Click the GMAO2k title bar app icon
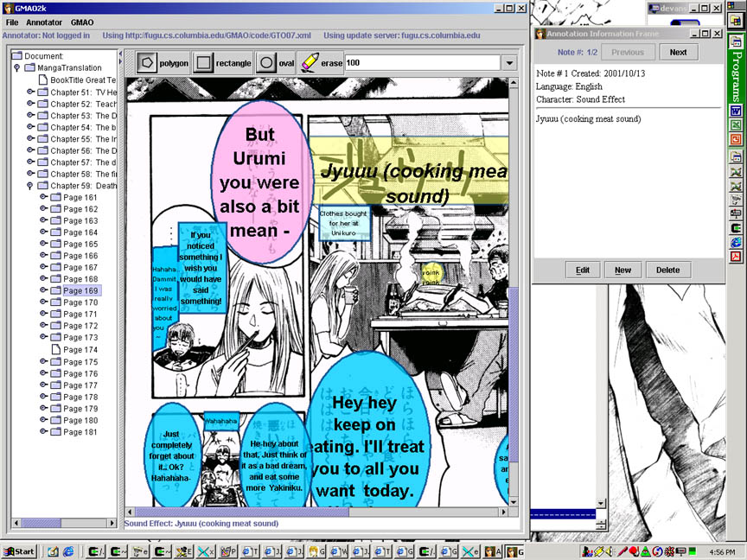This screenshot has height=560, width=747. tap(7, 8)
